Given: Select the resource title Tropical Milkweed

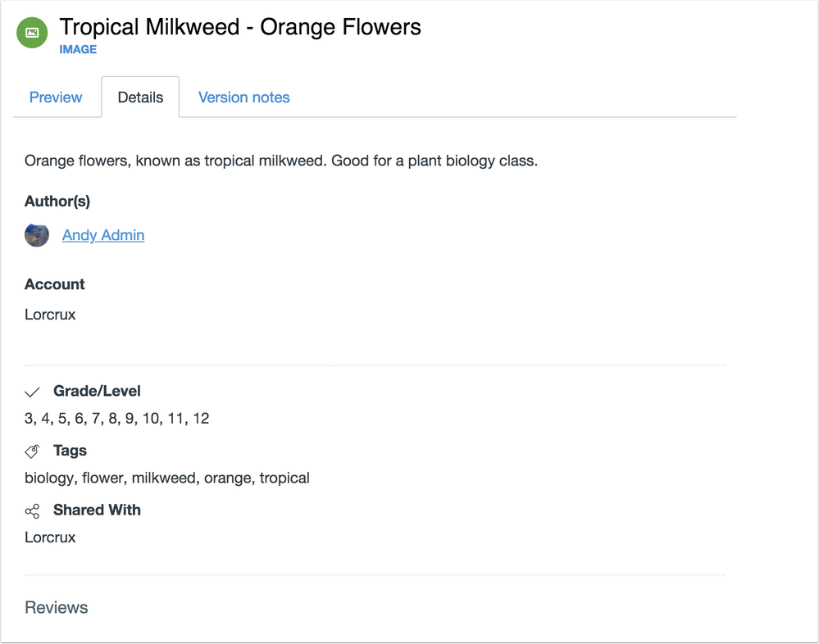Looking at the screenshot, I should pos(239,26).
